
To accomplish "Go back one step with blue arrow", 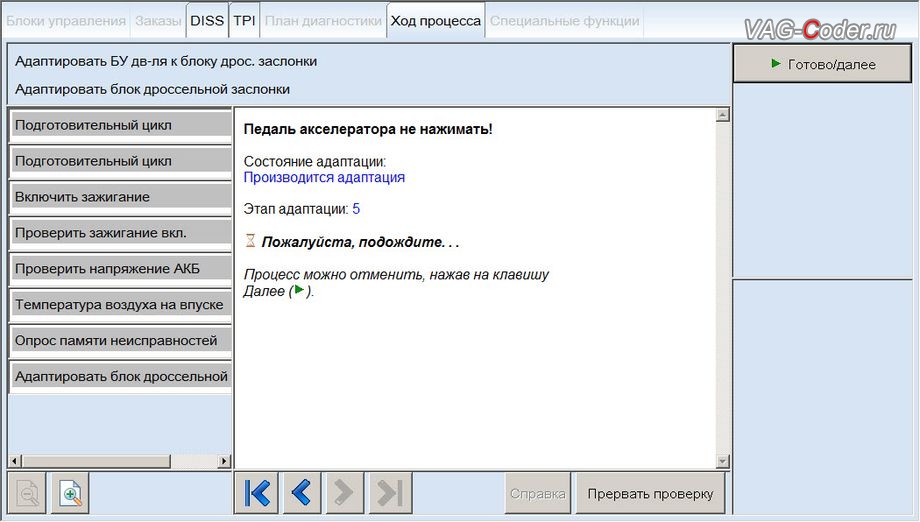I will (301, 493).
